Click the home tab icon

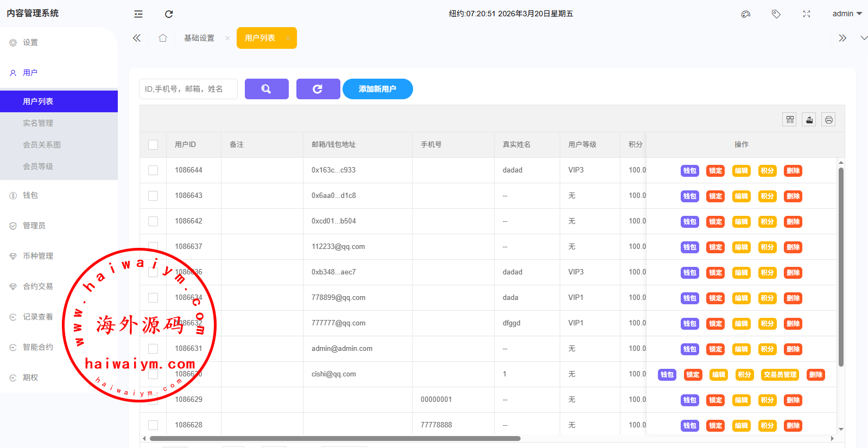[x=163, y=38]
